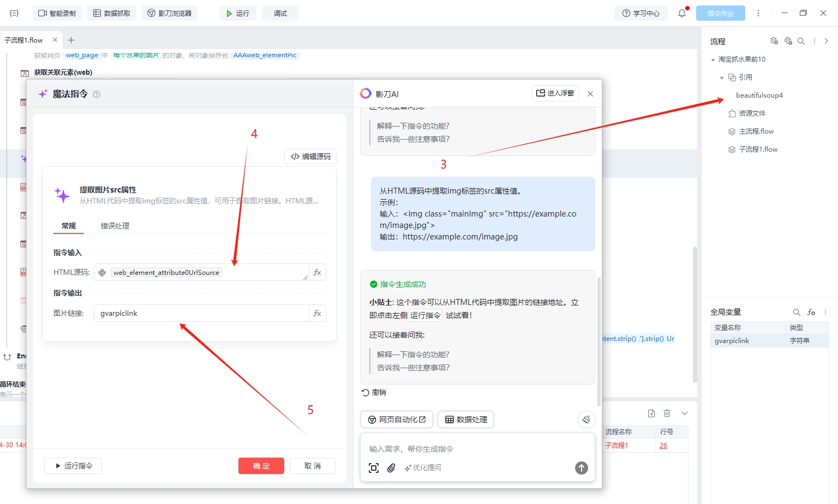
Task: Send the AI prompt with the arrow button
Action: tap(582, 468)
